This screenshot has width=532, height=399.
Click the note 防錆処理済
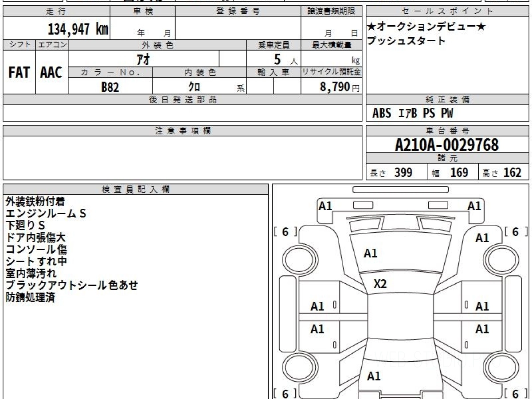tap(30, 297)
